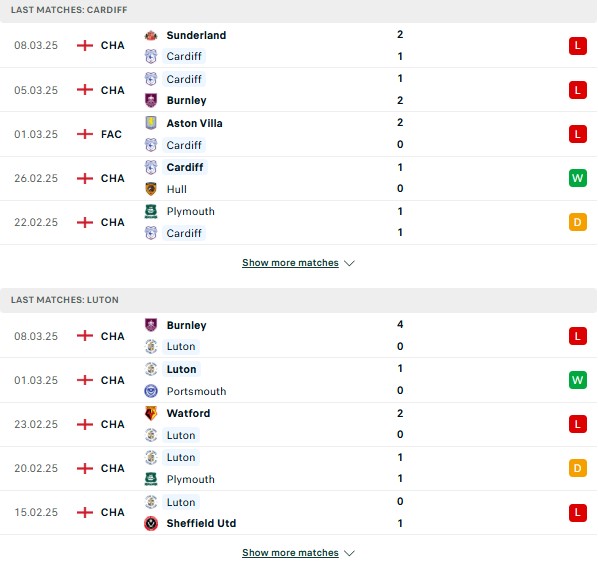Click the orange D badge for Plymouth vs Cardiff
The height and width of the screenshot is (567, 598).
click(x=577, y=222)
